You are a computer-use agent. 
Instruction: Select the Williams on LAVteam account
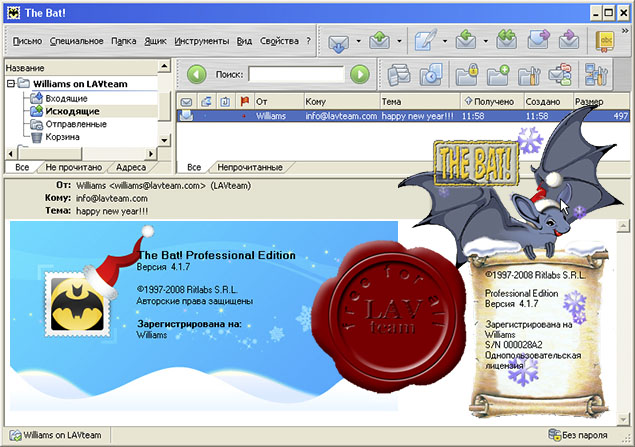pos(80,84)
